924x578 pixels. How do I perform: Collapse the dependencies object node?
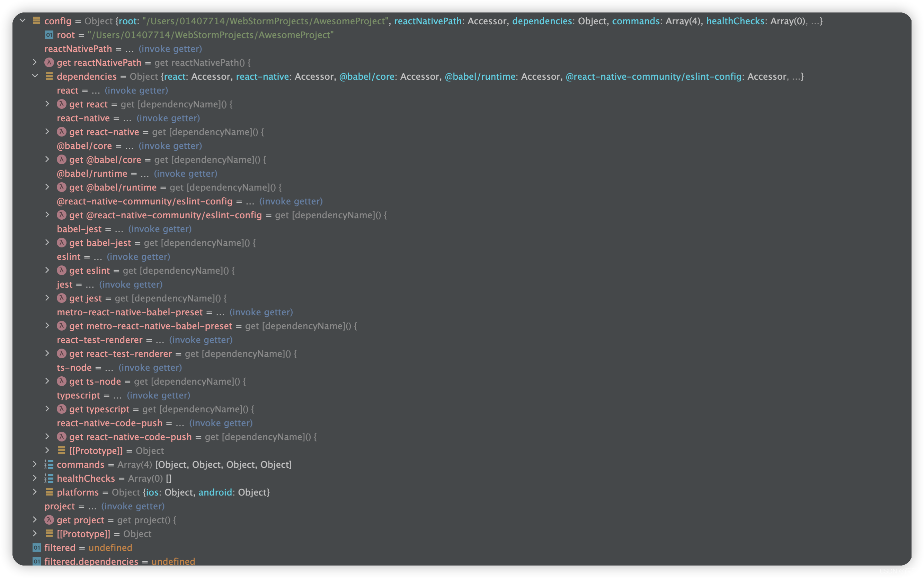point(35,76)
